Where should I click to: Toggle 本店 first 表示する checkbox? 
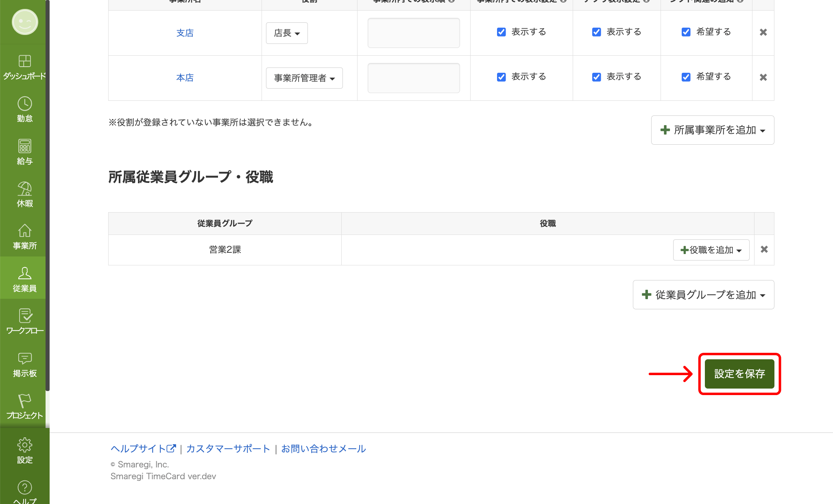(x=502, y=77)
